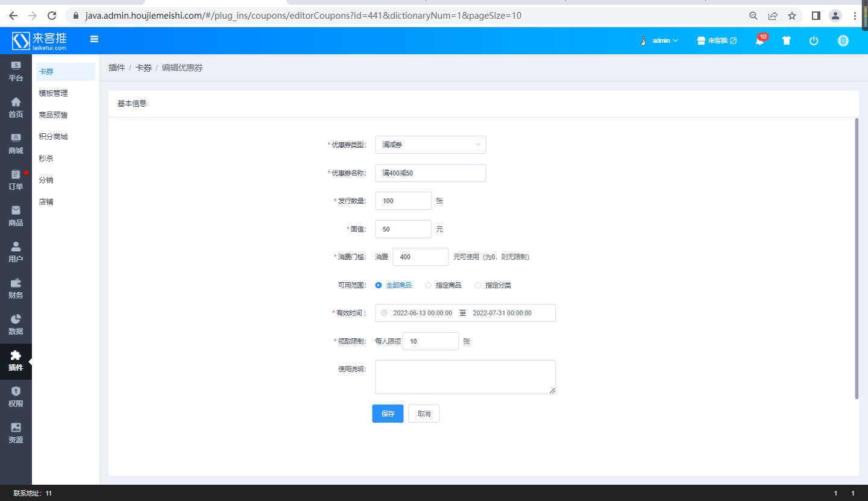Image resolution: width=868 pixels, height=501 pixels.
Task: Open the browser profile avatar
Action: point(835,16)
